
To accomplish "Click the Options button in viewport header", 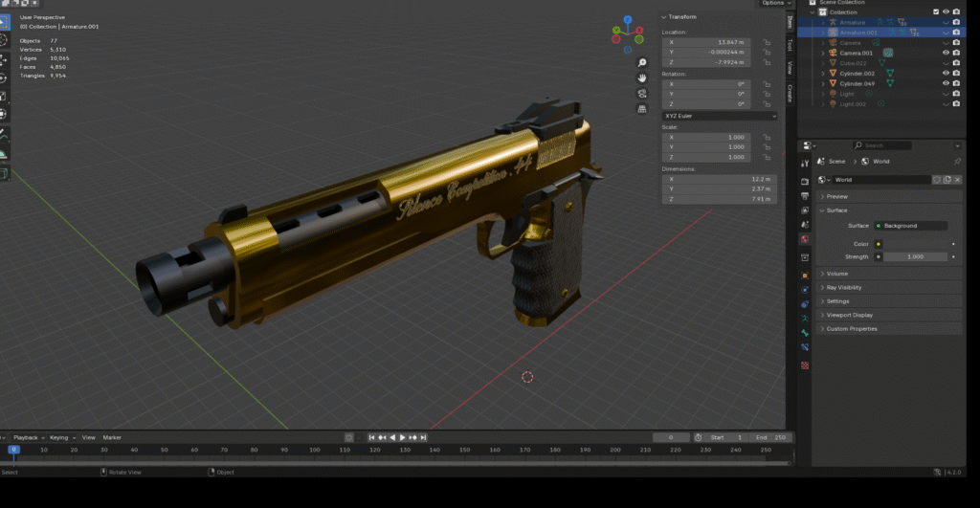I will point(773,4).
